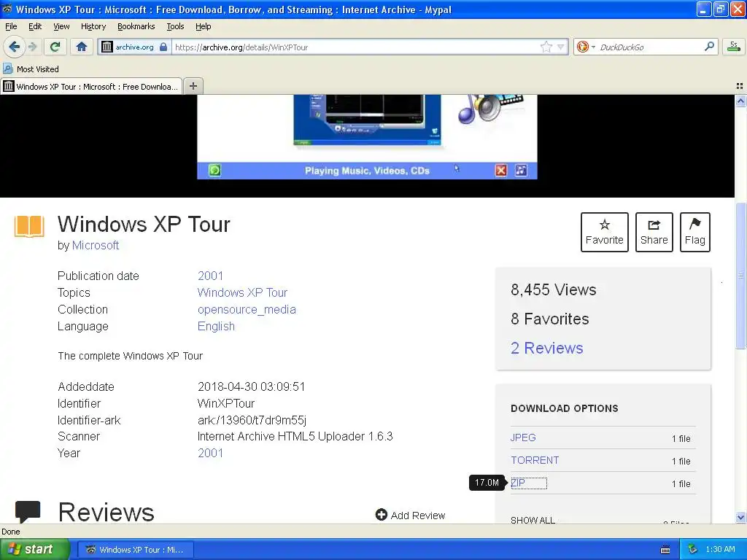Open the View menu
This screenshot has height=560, width=747.
coord(61,26)
